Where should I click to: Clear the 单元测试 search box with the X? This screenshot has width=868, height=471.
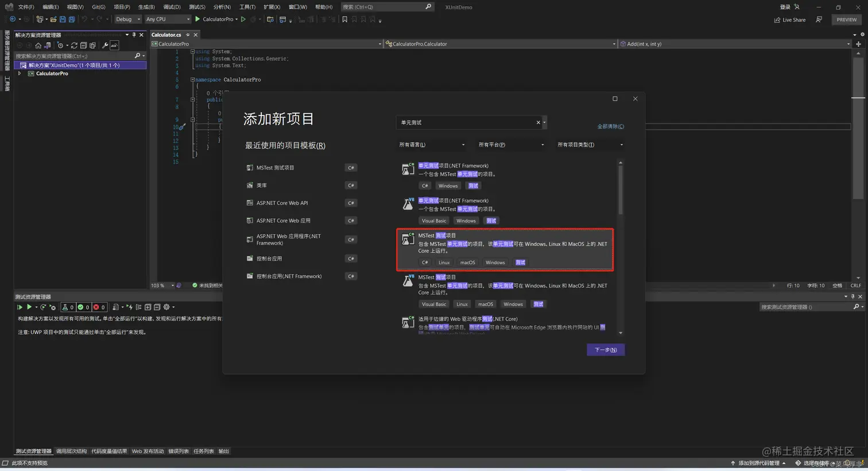click(537, 122)
